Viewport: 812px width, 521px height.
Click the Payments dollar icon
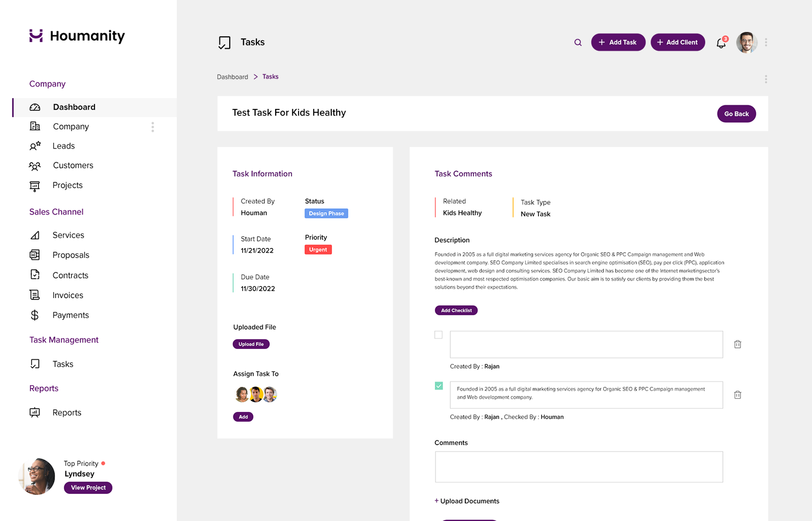tap(35, 315)
